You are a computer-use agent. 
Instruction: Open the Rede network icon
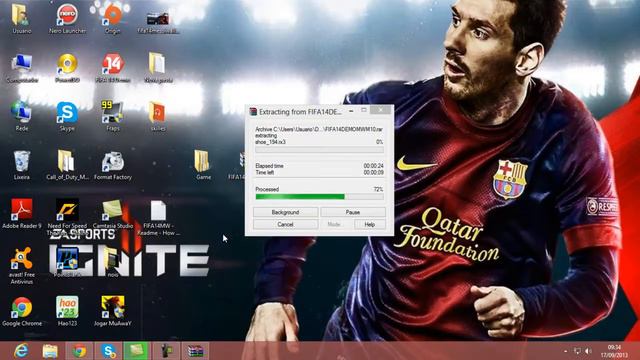[x=21, y=116]
